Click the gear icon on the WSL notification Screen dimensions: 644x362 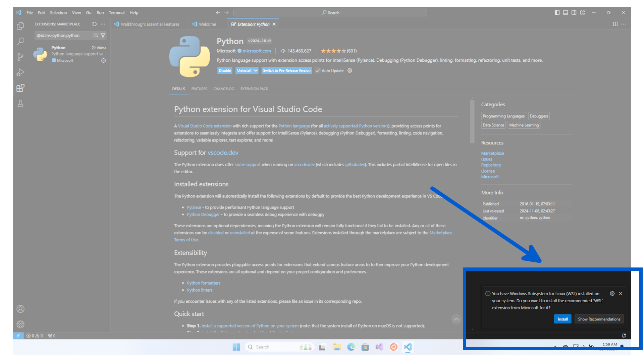pos(612,293)
